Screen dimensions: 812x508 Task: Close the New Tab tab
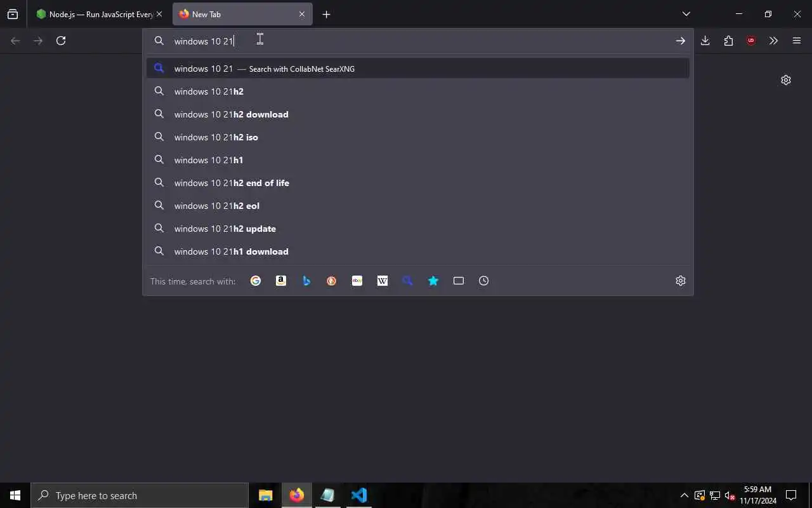(302, 14)
